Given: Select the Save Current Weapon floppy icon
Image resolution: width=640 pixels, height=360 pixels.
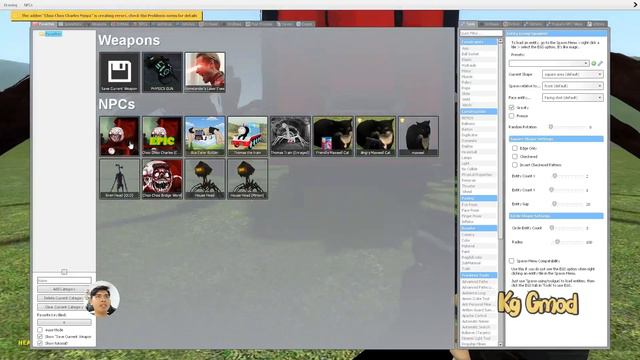Looking at the screenshot, I should click(x=119, y=72).
